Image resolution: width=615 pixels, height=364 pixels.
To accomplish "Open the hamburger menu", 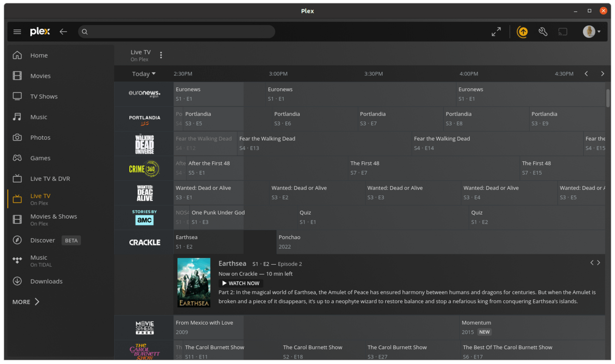I will point(17,32).
